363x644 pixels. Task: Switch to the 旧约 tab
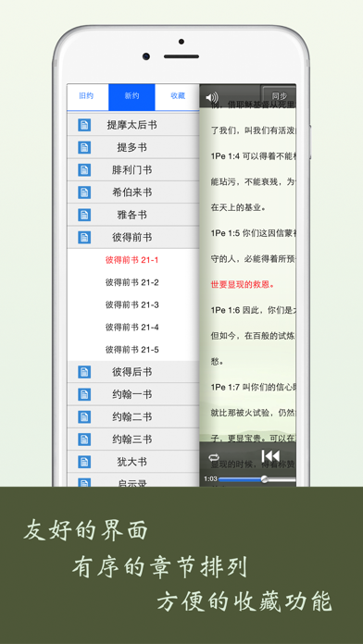(x=86, y=96)
